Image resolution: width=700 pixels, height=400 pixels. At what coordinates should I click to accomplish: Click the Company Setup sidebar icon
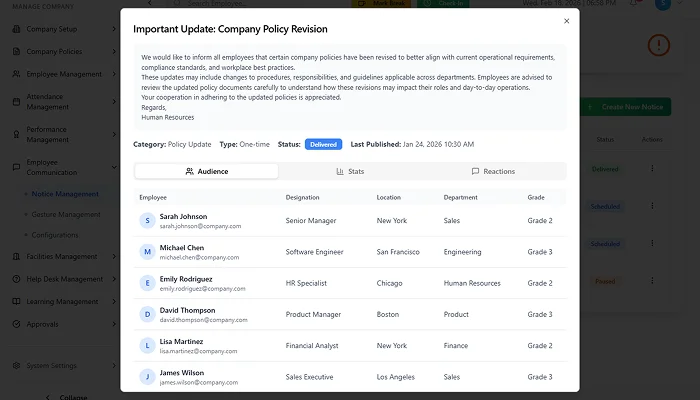[x=16, y=29]
